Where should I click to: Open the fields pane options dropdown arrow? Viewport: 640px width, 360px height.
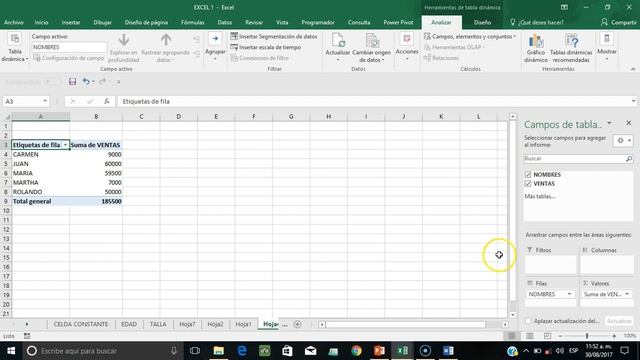coord(609,123)
